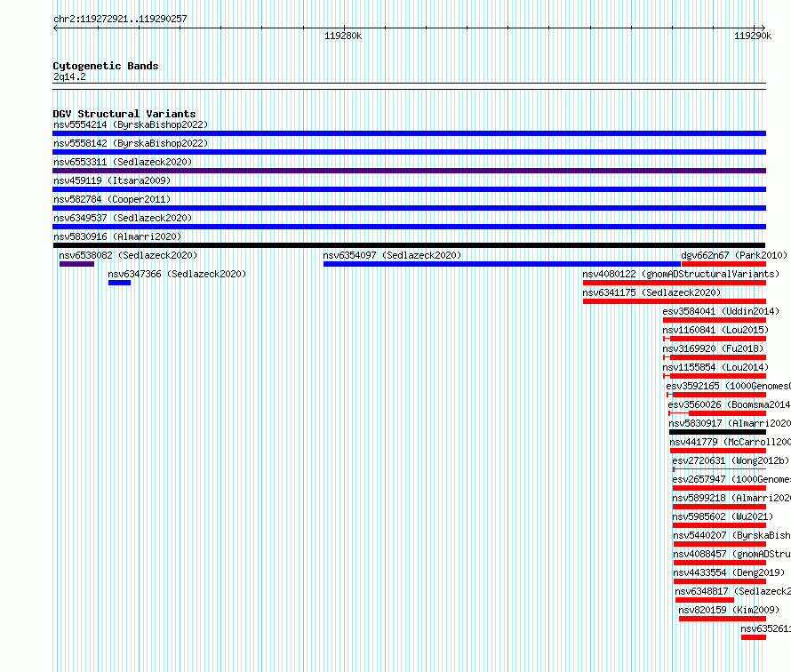Open the dgv662n67 (Park2010) label
This screenshot has height=672, width=791.
pyautogui.click(x=734, y=255)
